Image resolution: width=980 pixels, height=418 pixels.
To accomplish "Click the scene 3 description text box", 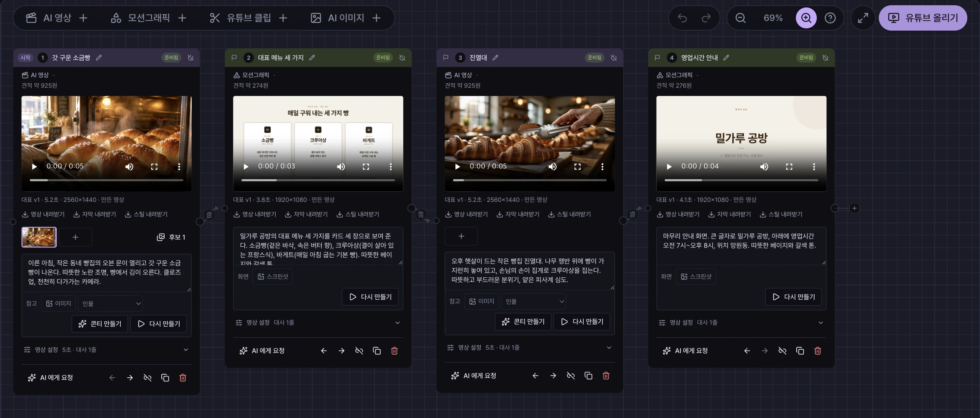I will click(530, 270).
